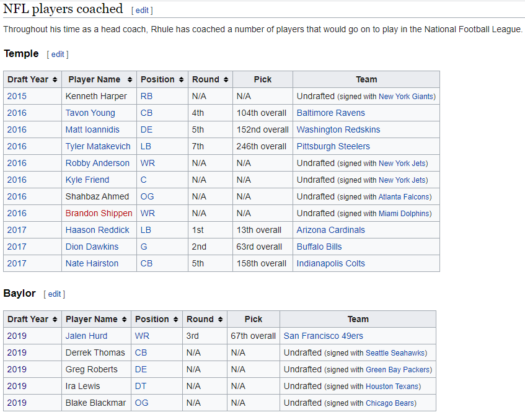Click the Blake Blackmar name cell

click(x=97, y=403)
